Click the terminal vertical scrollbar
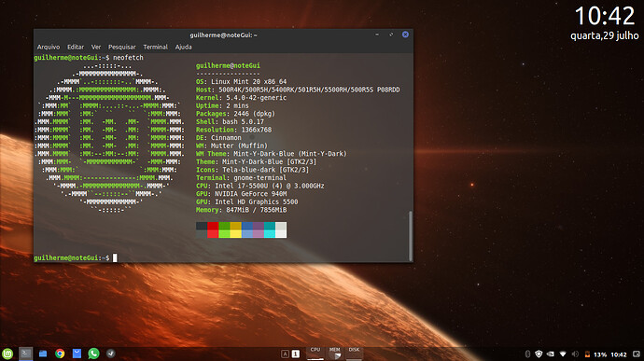 coord(410,235)
